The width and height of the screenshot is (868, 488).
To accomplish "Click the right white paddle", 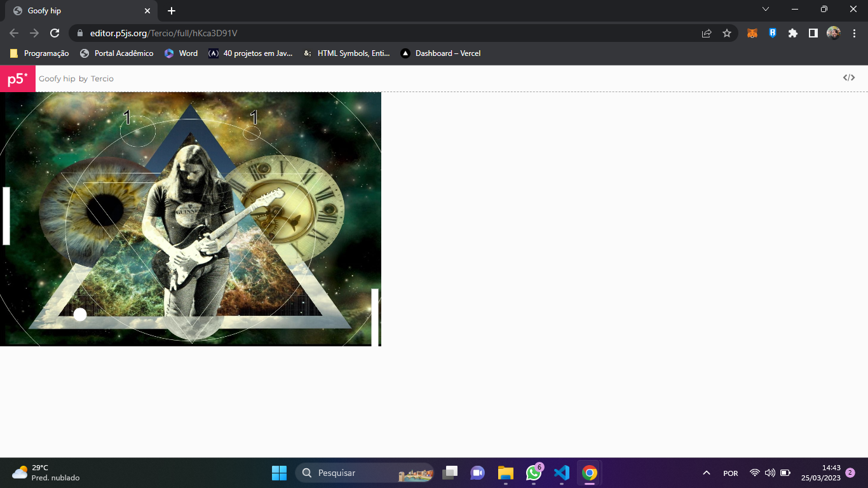I will point(375,318).
